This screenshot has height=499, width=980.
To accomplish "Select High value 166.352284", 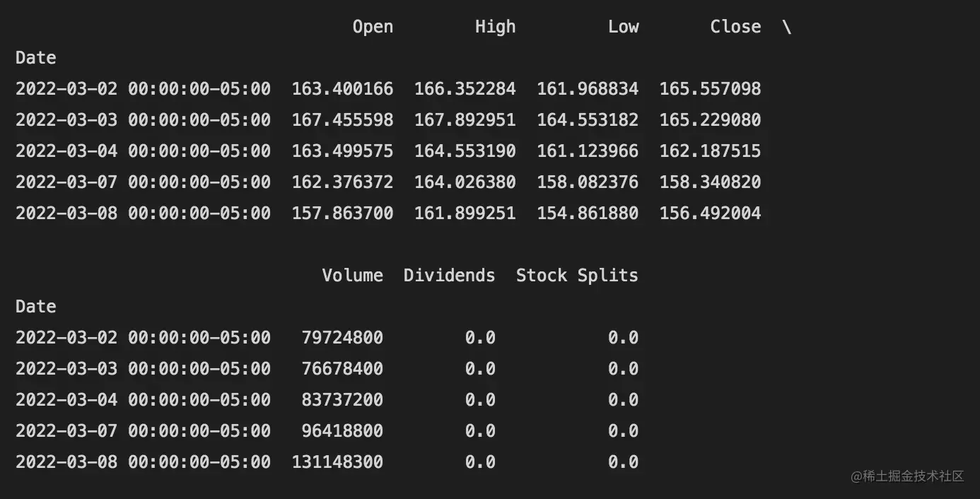I will click(465, 89).
